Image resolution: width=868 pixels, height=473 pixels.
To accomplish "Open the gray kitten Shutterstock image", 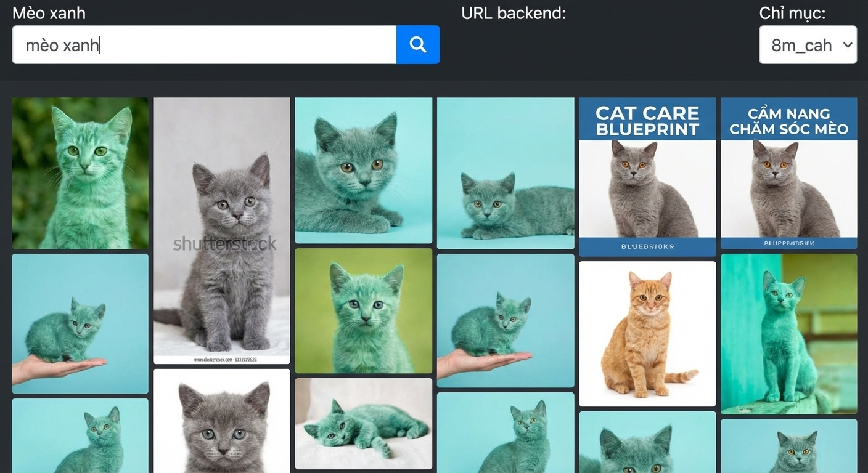I will point(221,230).
